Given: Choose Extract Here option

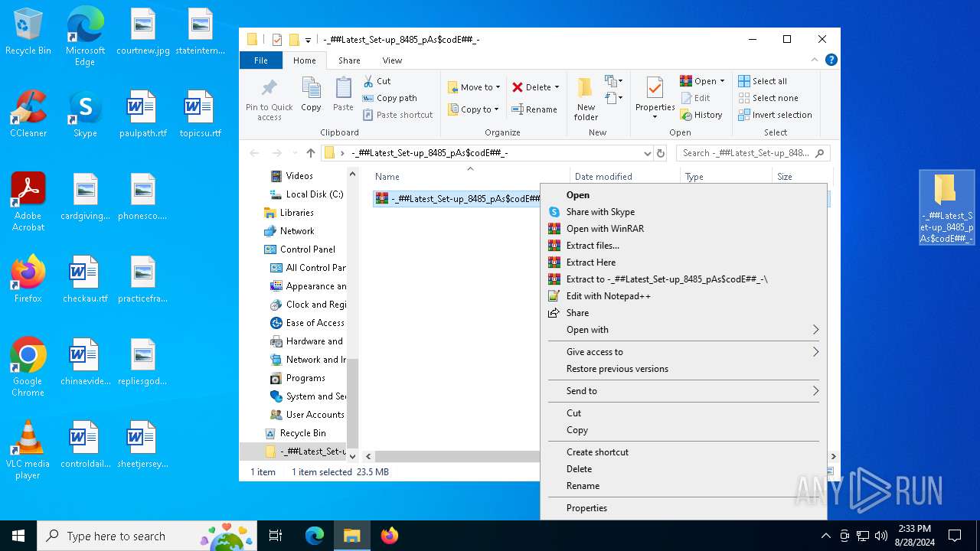Looking at the screenshot, I should point(683,262).
